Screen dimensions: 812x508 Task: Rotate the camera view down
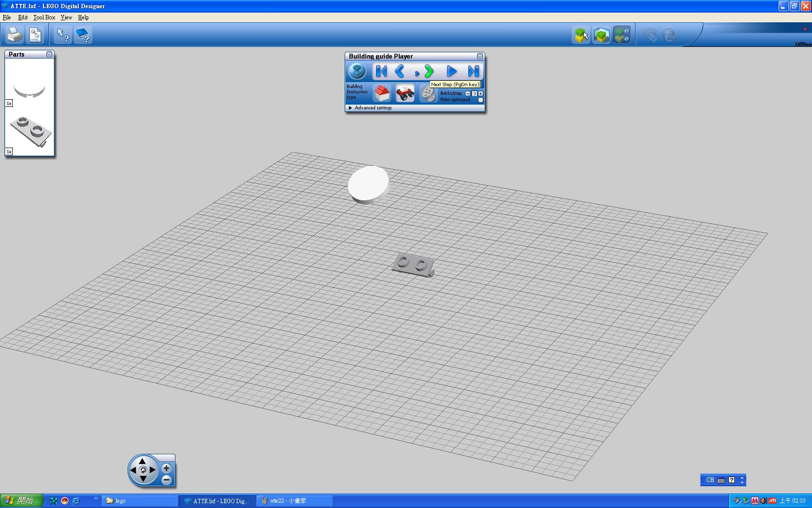(143, 479)
